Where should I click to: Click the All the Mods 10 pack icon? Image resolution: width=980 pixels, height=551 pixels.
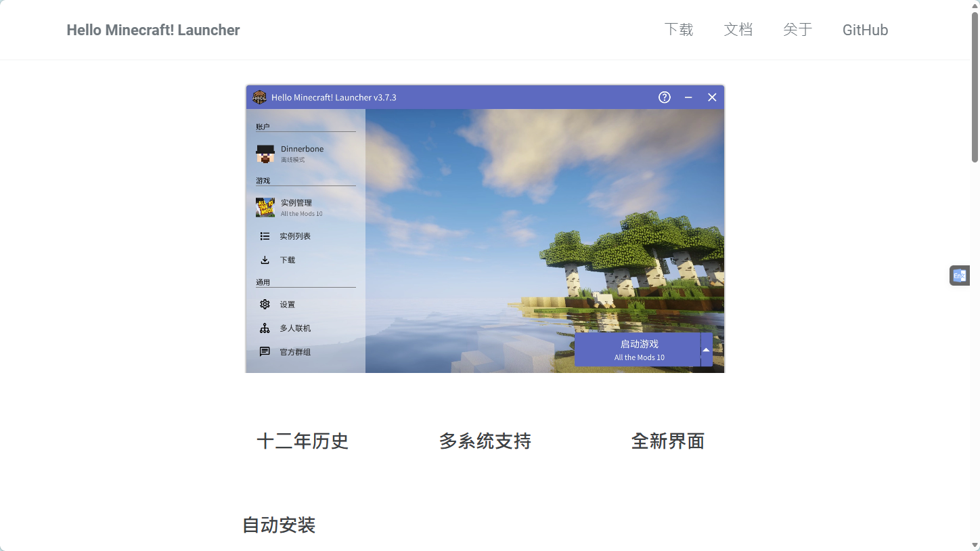[x=265, y=207]
